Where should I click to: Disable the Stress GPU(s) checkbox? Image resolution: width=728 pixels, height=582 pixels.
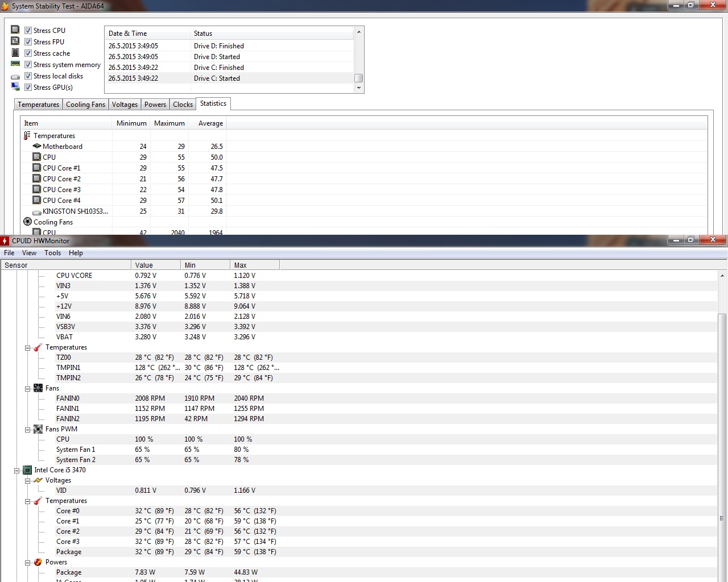click(28, 88)
